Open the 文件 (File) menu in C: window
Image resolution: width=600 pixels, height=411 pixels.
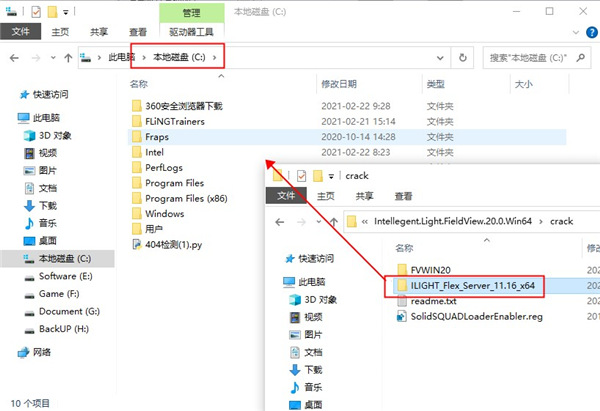coord(19,32)
